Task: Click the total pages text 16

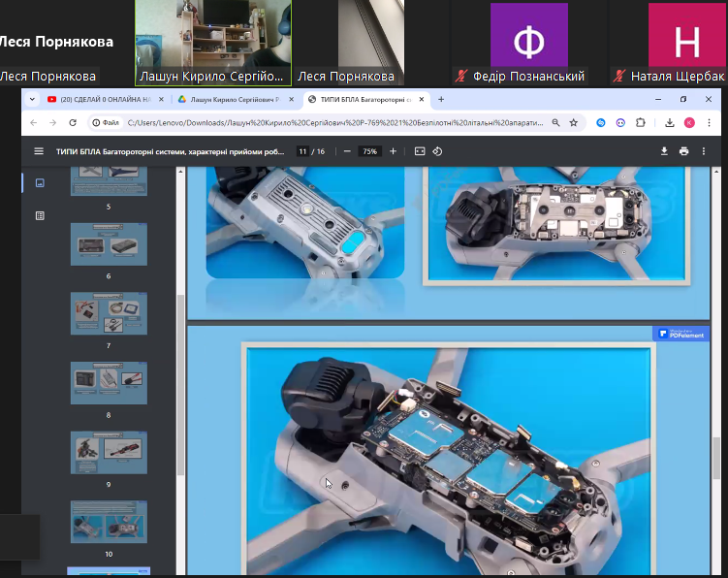Action: 320,151
